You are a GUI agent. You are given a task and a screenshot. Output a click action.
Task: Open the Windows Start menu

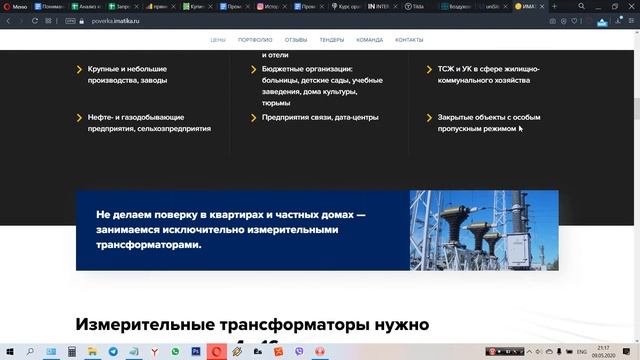coord(10,351)
